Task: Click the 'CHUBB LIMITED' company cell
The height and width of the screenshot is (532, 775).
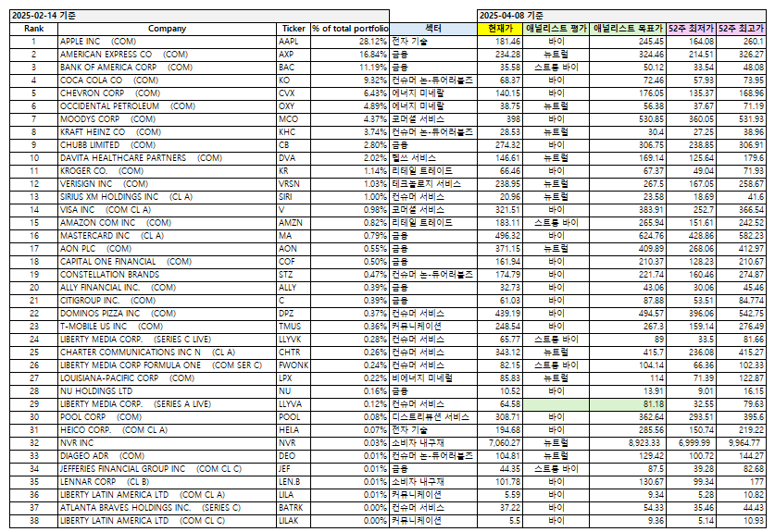Action: 167,144
